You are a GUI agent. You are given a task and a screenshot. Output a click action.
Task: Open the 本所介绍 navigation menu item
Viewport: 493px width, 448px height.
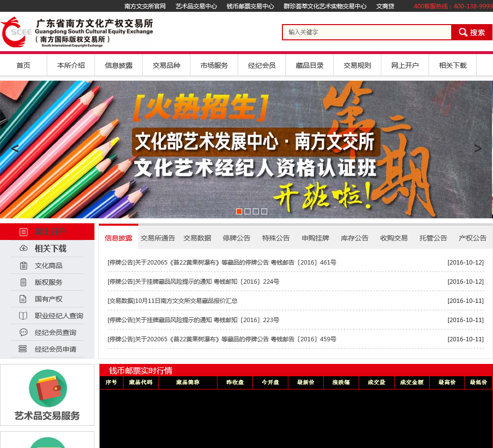tap(71, 65)
